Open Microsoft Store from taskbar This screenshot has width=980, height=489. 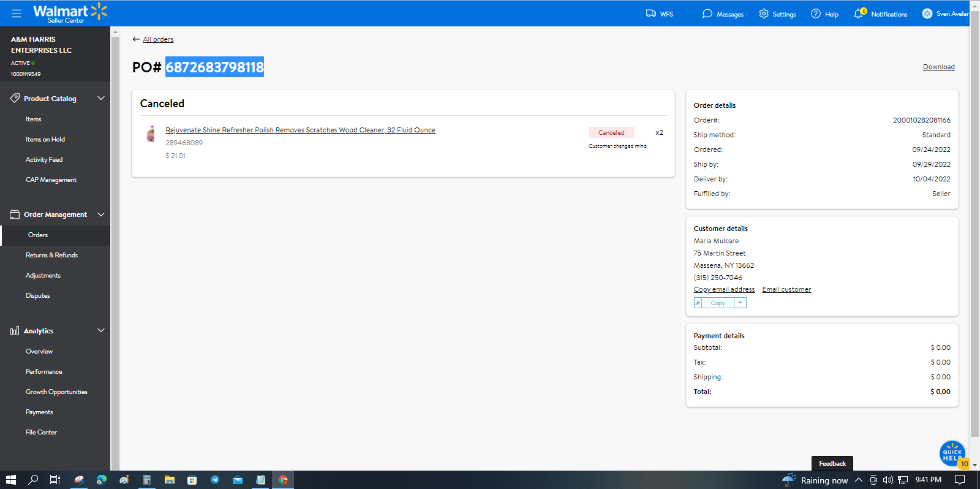tap(192, 480)
